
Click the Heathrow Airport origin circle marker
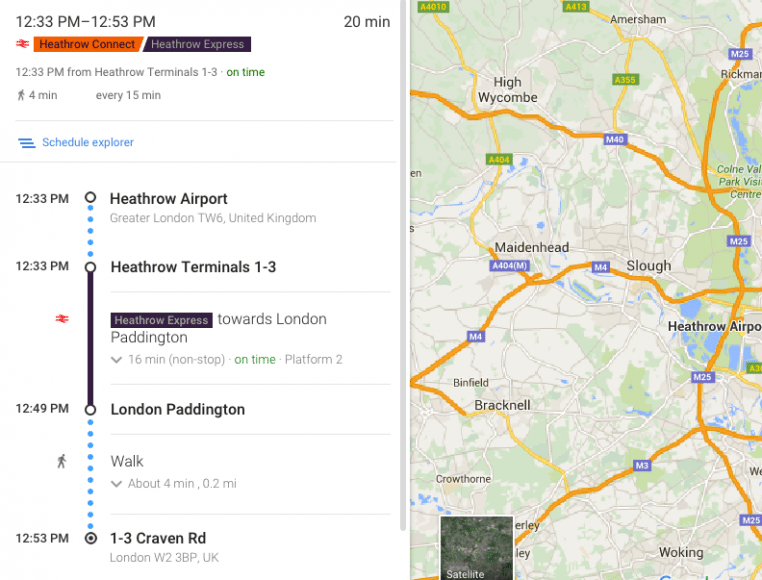[90, 197]
